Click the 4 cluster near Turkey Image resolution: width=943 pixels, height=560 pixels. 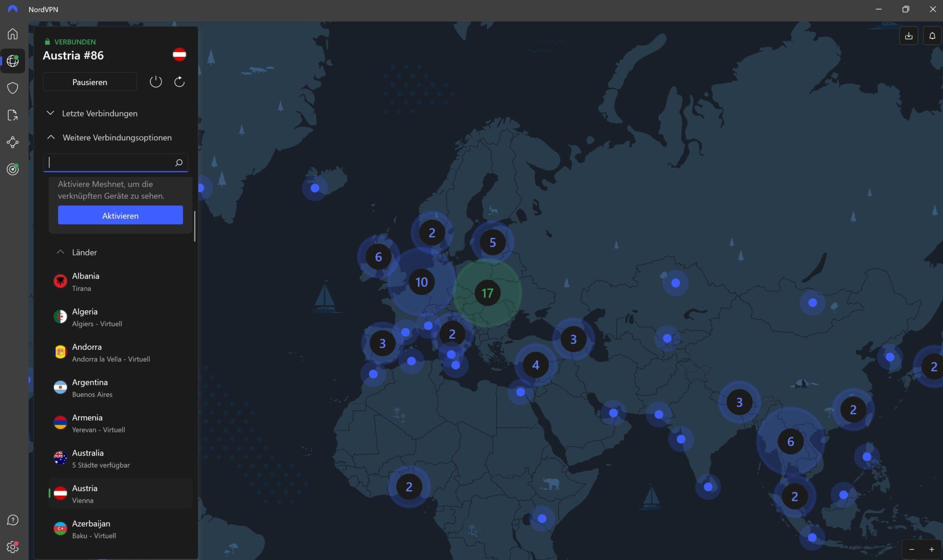[536, 365]
